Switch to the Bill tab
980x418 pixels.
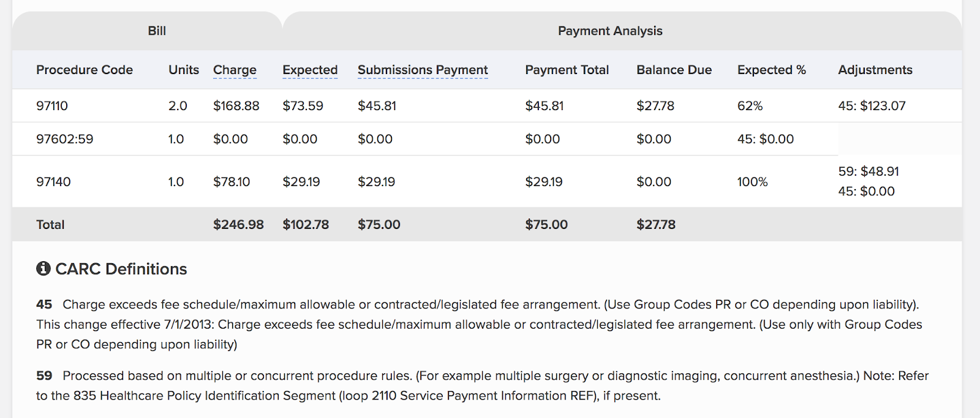click(157, 31)
